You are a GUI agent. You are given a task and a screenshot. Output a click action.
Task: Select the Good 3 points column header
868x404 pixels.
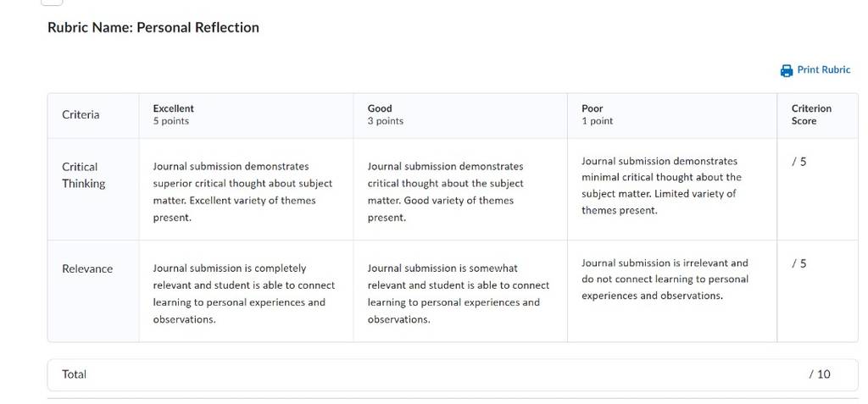[x=460, y=114]
